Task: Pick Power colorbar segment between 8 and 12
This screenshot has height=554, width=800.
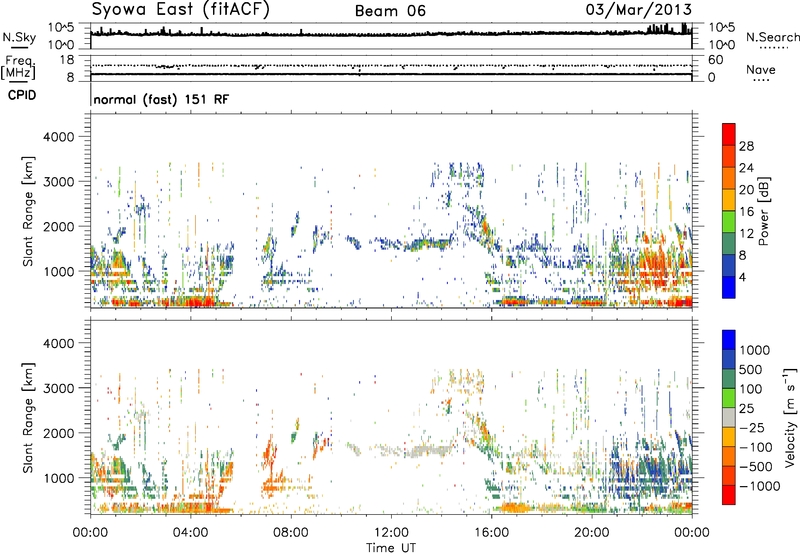Action: 729,244
